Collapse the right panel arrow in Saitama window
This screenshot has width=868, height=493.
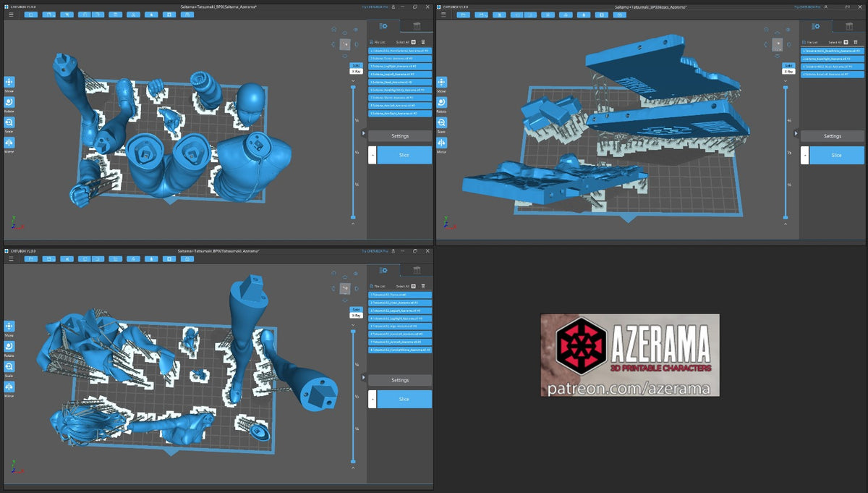364,134
